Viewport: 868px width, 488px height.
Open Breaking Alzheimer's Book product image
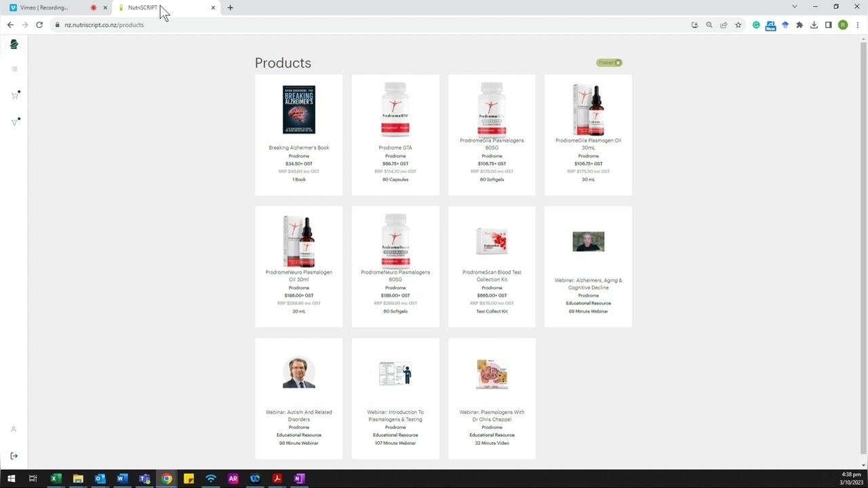(299, 109)
